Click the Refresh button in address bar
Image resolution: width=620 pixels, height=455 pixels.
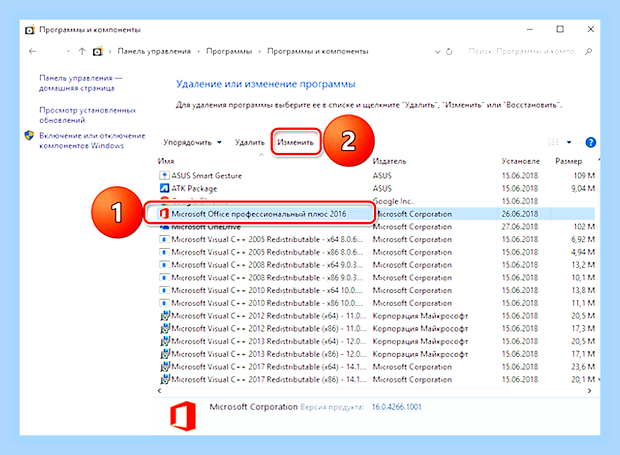point(449,51)
